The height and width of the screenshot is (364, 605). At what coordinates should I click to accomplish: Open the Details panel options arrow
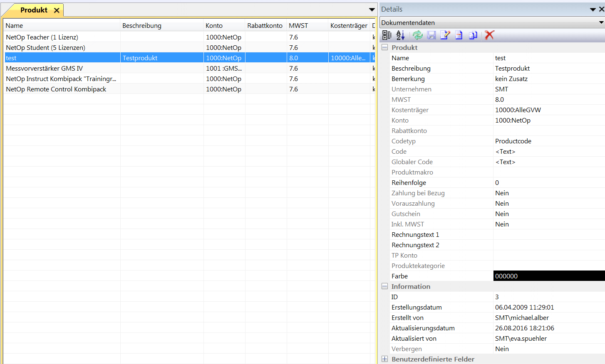[593, 9]
